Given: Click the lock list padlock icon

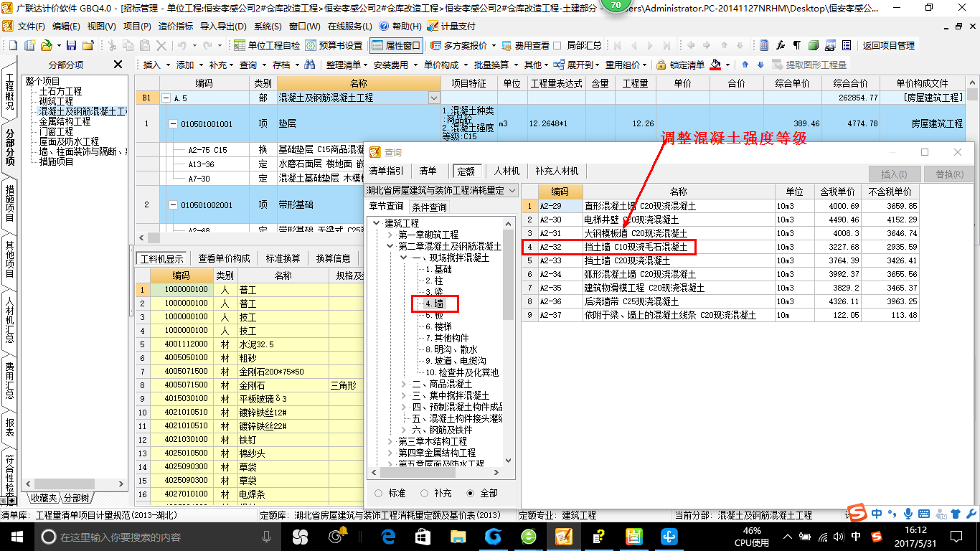Looking at the screenshot, I should point(661,65).
